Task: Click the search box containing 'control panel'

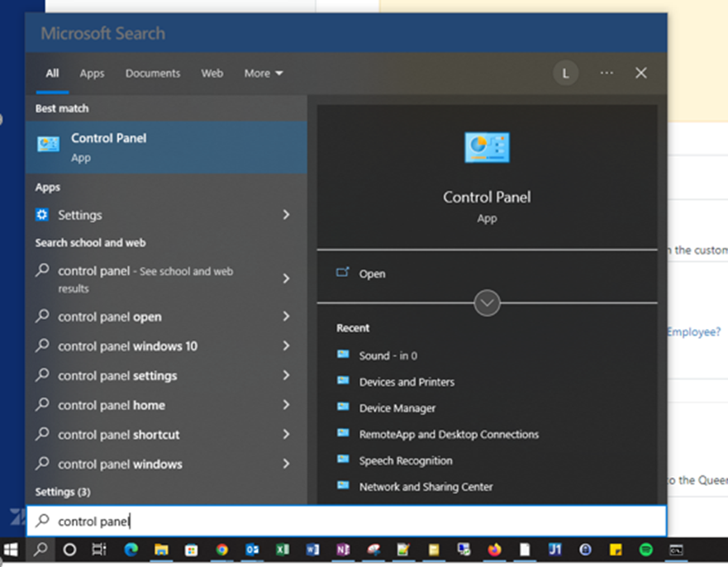Action: (x=346, y=521)
